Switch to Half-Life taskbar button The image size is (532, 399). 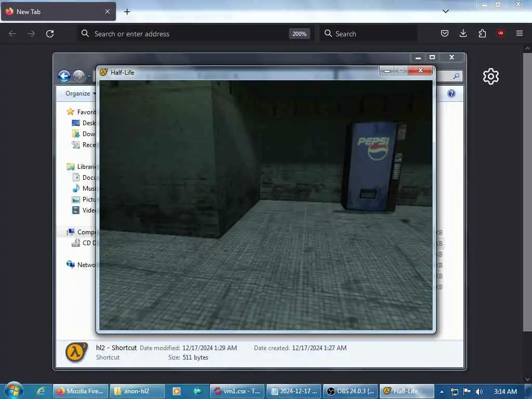tap(407, 391)
